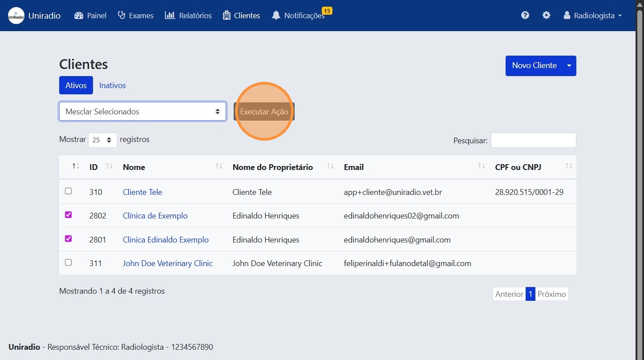Image resolution: width=644 pixels, height=360 pixels.
Task: Open the Mesclar Selecionados action dropdown
Action: [x=142, y=112]
